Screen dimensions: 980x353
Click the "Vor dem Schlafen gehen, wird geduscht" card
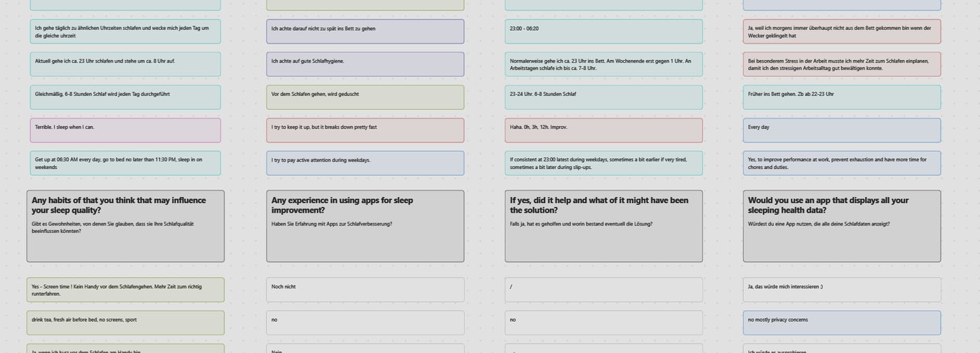tap(365, 97)
